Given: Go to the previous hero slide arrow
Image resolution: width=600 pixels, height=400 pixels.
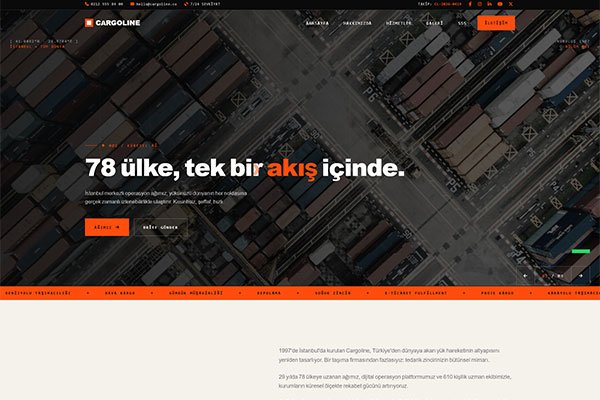Looking at the screenshot, I should [x=525, y=276].
